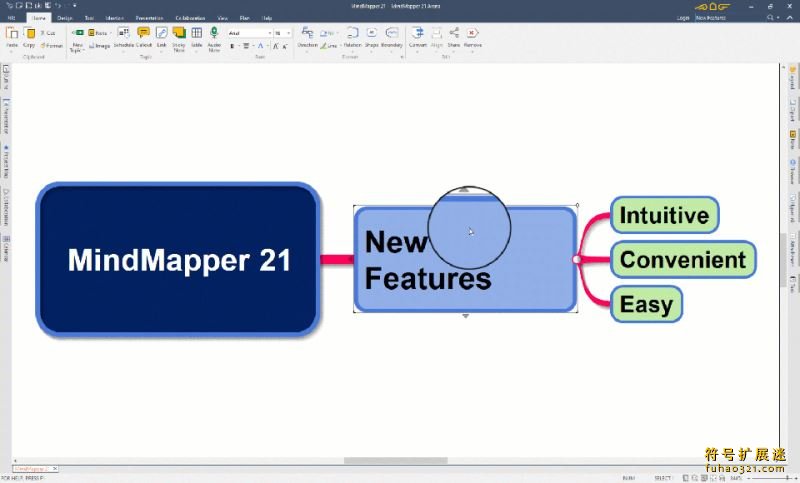Switch to the Design tab
Screen dimensions: 800x483
(x=65, y=18)
